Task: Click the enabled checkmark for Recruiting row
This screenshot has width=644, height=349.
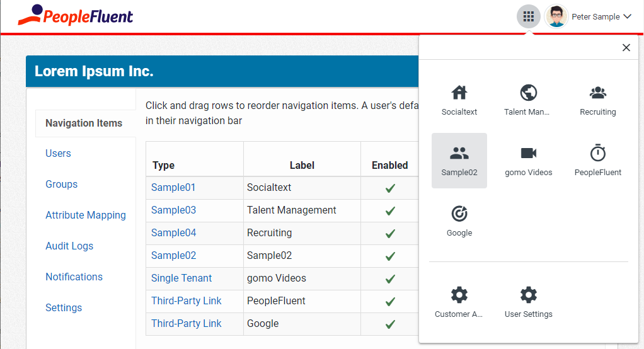Action: pos(390,234)
